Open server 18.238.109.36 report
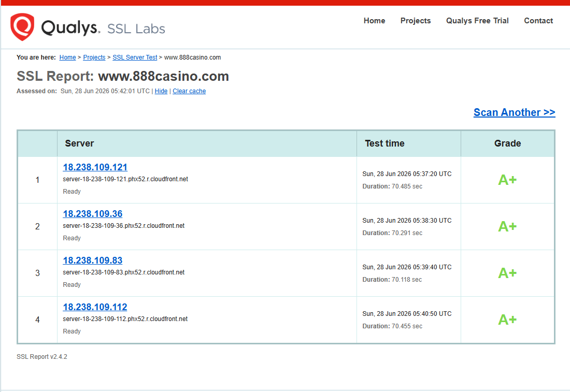This screenshot has height=392, width=570. [92, 214]
